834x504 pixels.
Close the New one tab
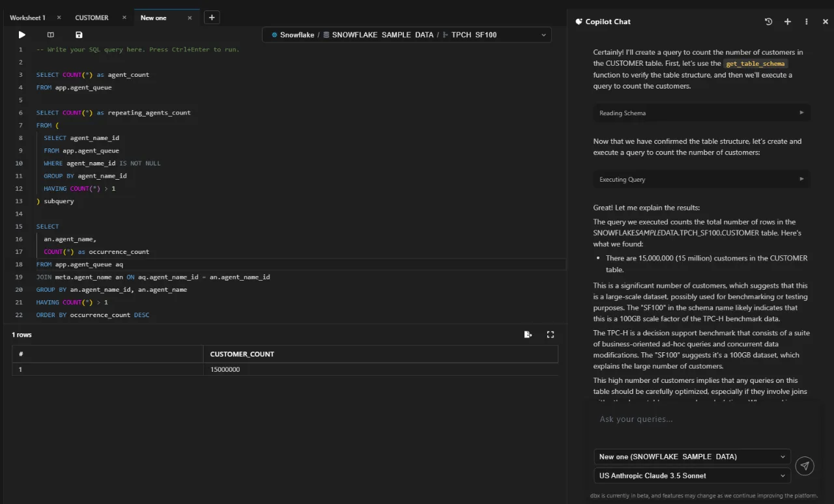[190, 18]
